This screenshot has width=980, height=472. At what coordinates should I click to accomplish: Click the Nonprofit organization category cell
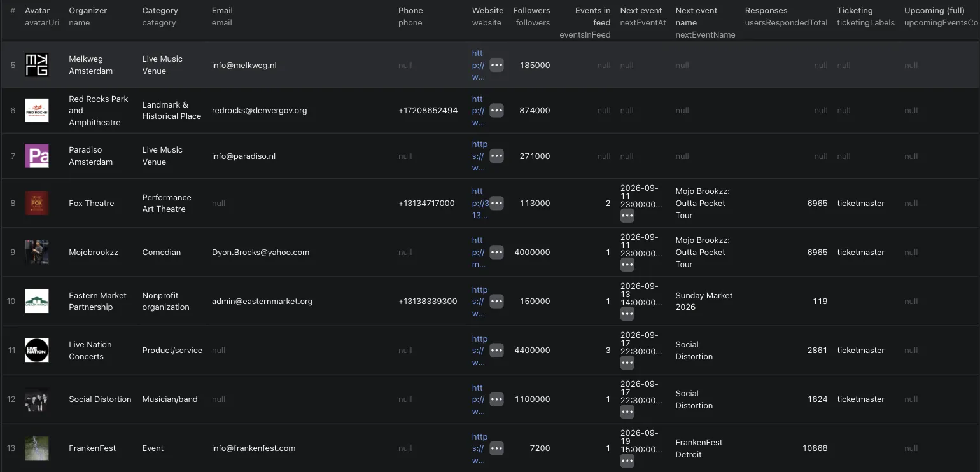click(x=166, y=301)
